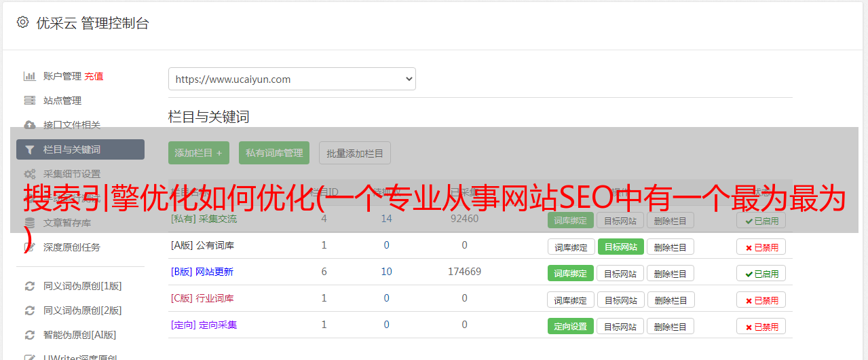Click the database icon beside 文章暂存库

coord(29,223)
